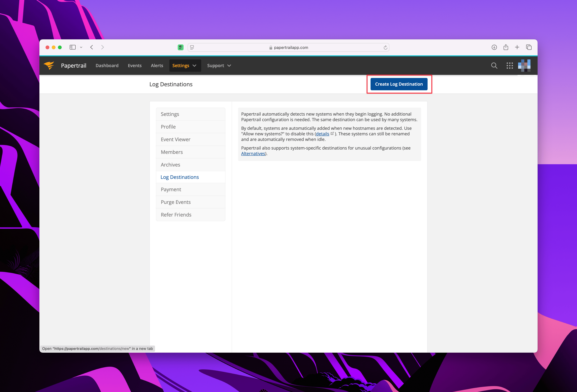Open the search magnifier in Papertrail header

pyautogui.click(x=494, y=65)
